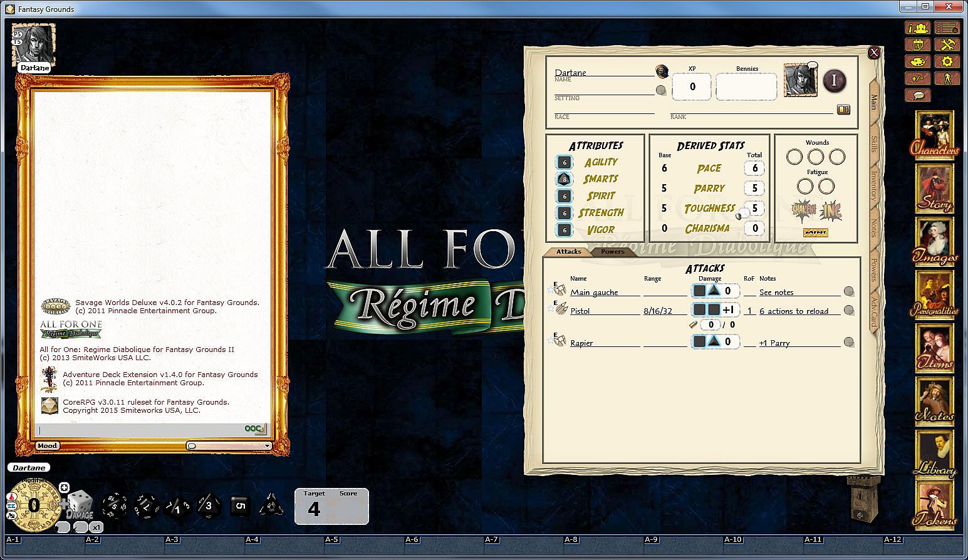Screen dimensions: 968x560
Task: Cycle the Spirit die type
Action: (565, 196)
